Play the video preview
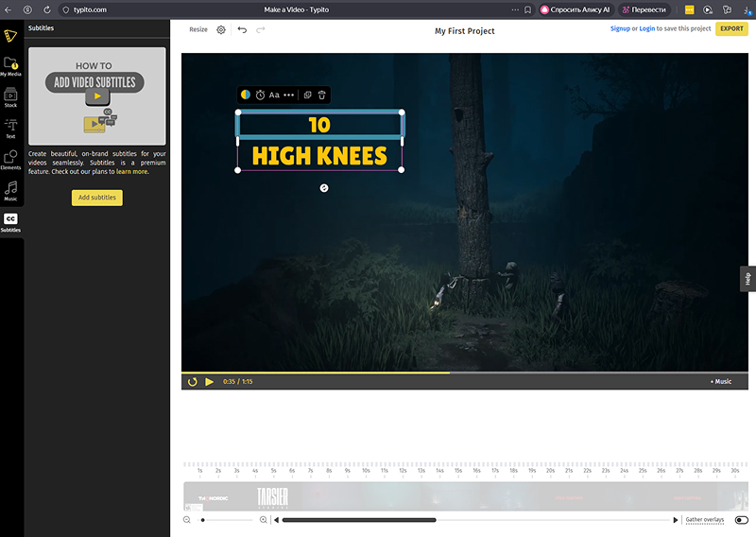The height and width of the screenshot is (537, 756). tap(210, 382)
